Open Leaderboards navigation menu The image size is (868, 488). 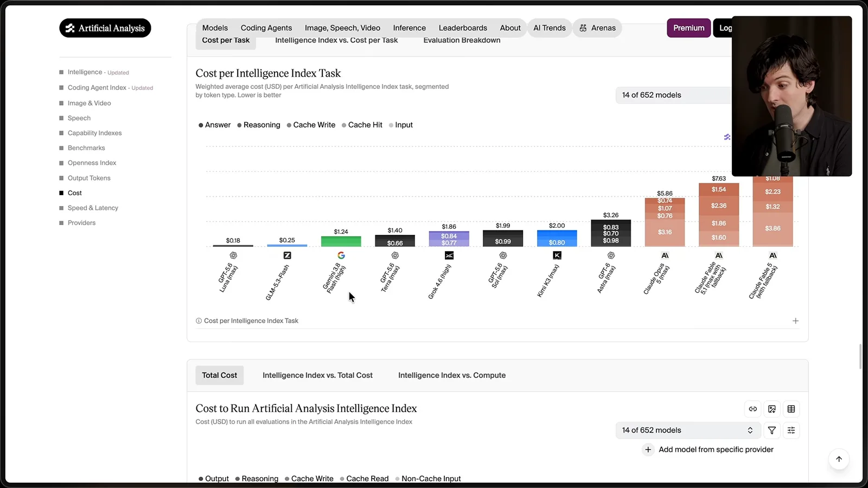tap(463, 28)
